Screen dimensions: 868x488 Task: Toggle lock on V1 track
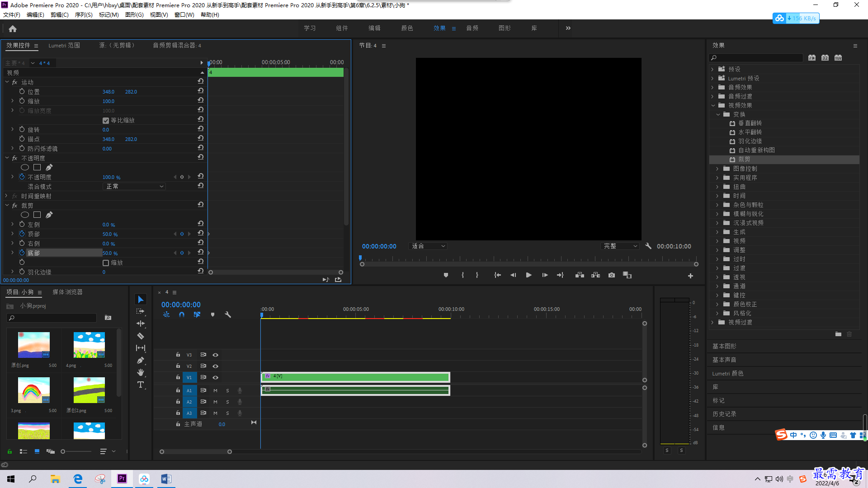178,377
